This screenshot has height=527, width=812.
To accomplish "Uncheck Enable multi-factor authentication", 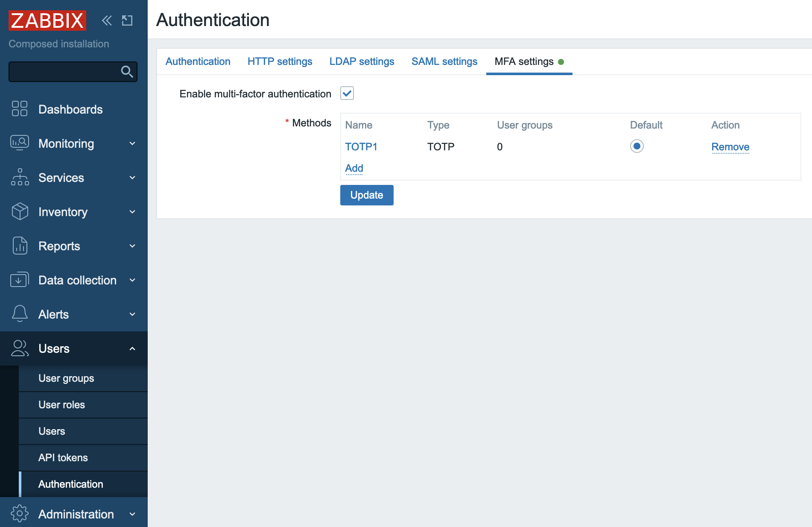I will 347,93.
